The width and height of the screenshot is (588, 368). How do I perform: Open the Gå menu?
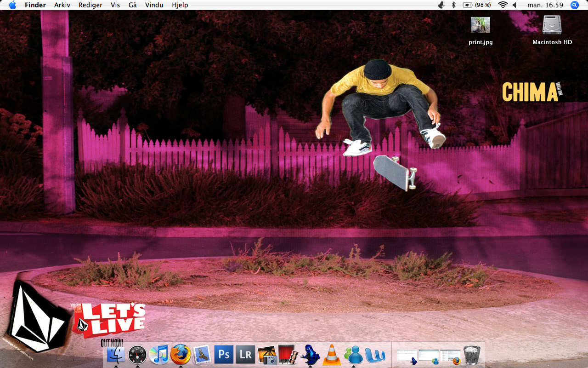click(x=133, y=5)
